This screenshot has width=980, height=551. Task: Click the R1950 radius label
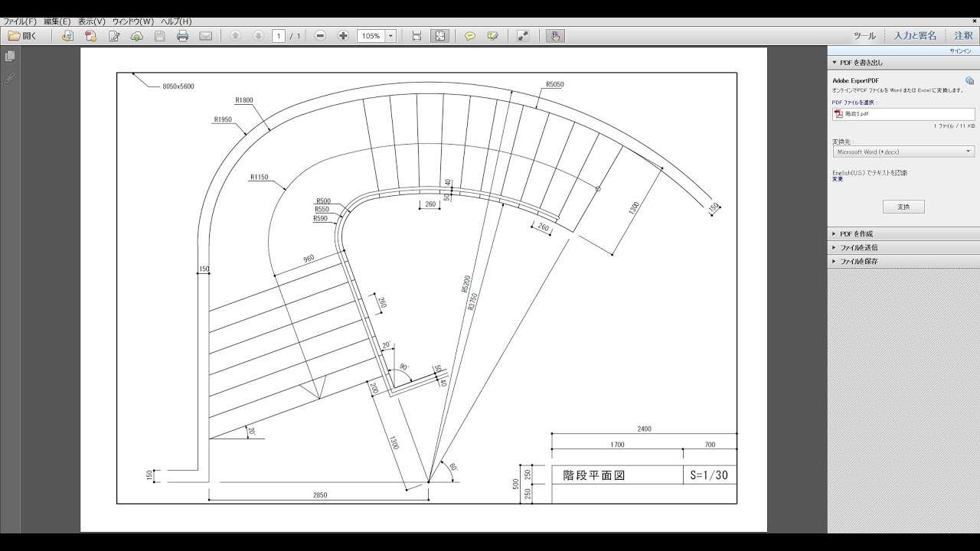[223, 119]
